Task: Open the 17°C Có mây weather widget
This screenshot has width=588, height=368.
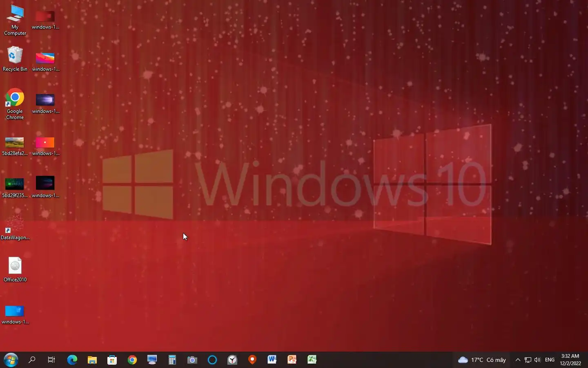Action: [482, 360]
